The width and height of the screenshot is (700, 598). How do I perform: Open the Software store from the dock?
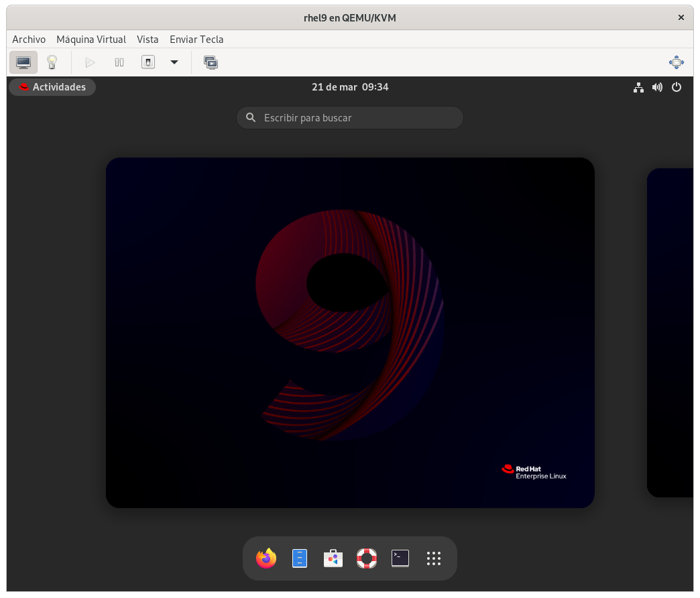[x=333, y=558]
